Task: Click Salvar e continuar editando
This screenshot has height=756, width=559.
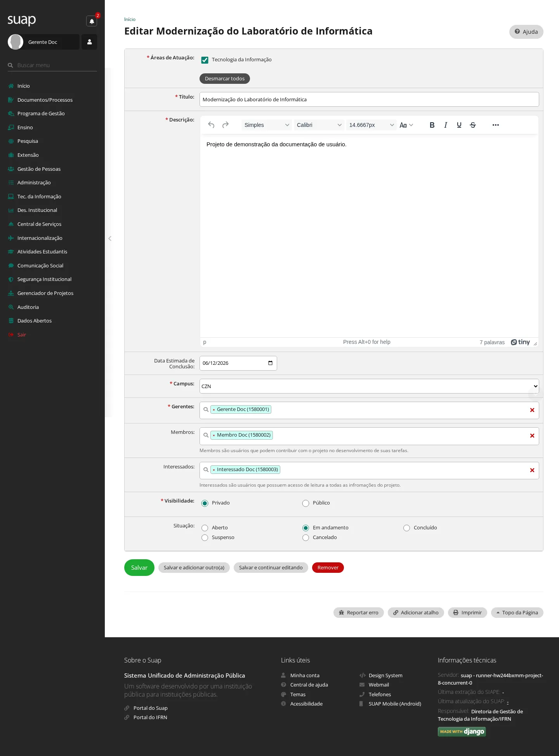Action: (271, 568)
